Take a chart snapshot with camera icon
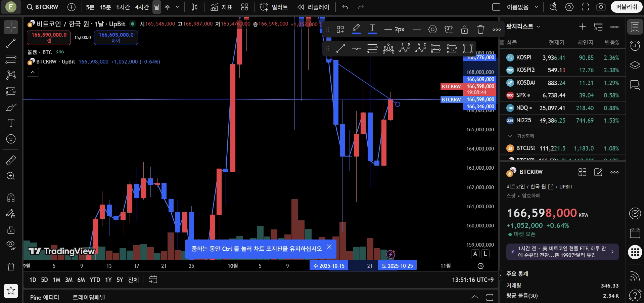Viewport: 644px width, 303px height. 601,7
